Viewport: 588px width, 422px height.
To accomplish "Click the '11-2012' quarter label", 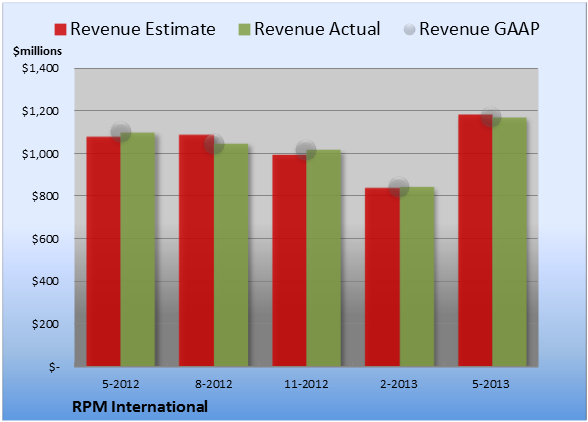I will coord(306,384).
